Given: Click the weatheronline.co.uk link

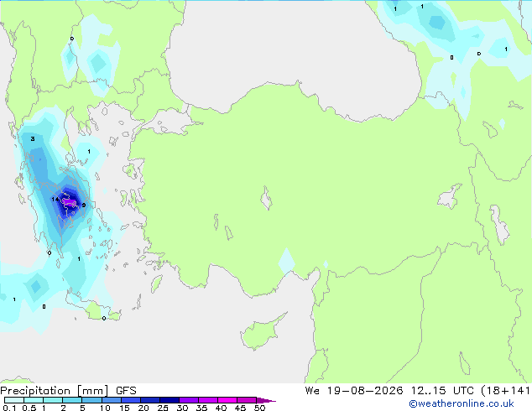Looking at the screenshot, I should (x=462, y=403).
